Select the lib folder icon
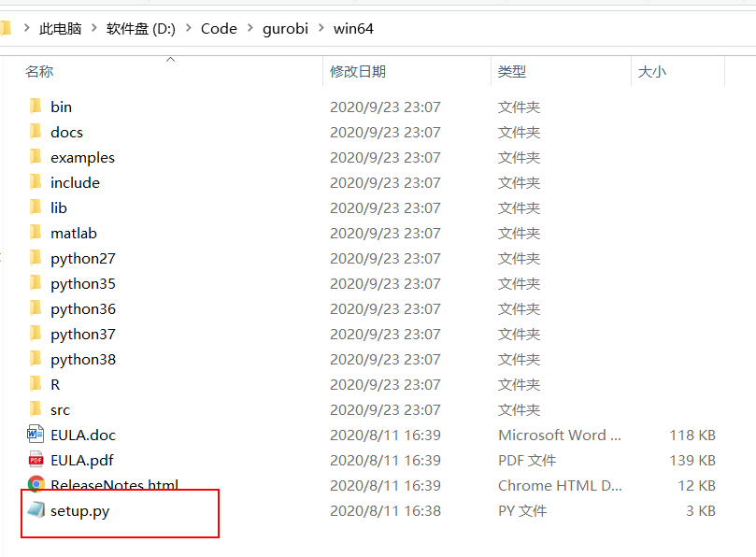 point(36,207)
